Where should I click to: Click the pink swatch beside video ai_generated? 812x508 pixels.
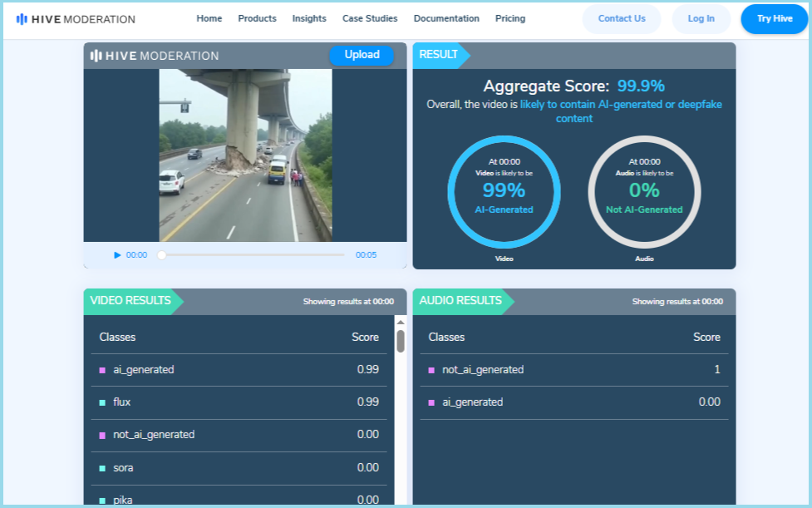(x=102, y=370)
